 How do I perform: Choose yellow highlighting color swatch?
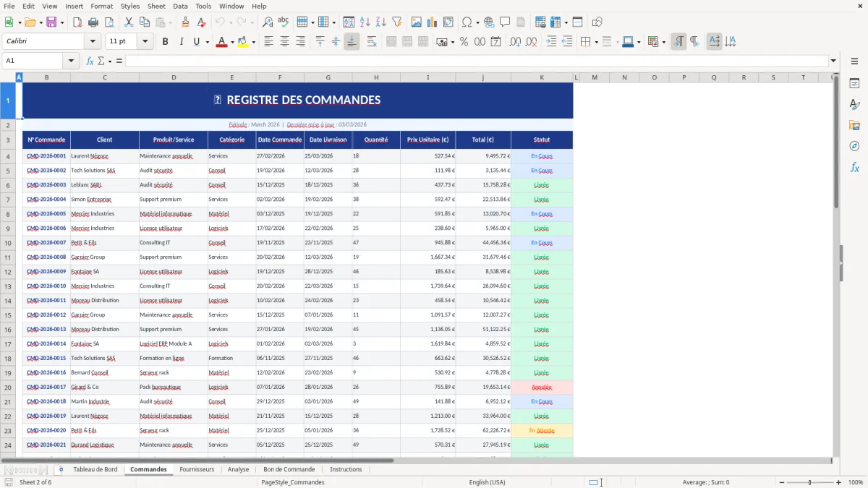[243, 41]
